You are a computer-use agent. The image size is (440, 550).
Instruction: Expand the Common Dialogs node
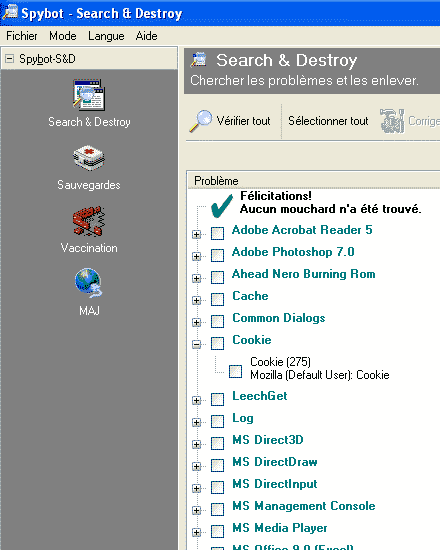click(196, 322)
